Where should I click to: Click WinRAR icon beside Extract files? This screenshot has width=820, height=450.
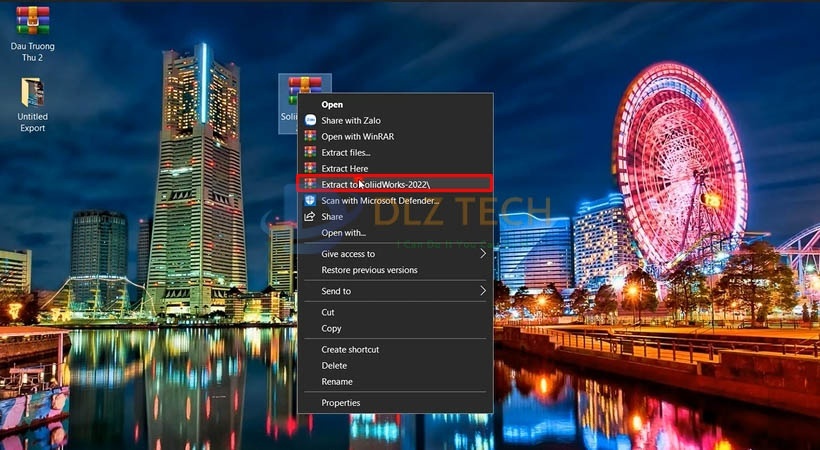pyautogui.click(x=311, y=152)
